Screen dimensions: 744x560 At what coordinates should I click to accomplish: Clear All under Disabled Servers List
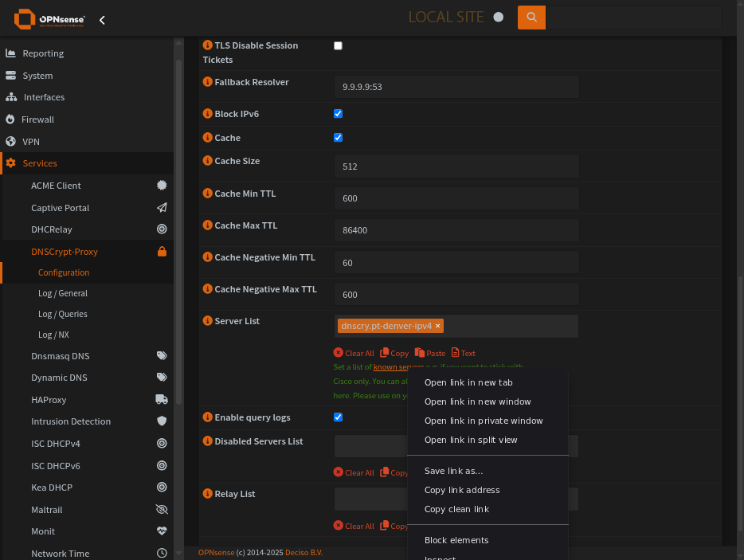pyautogui.click(x=354, y=472)
